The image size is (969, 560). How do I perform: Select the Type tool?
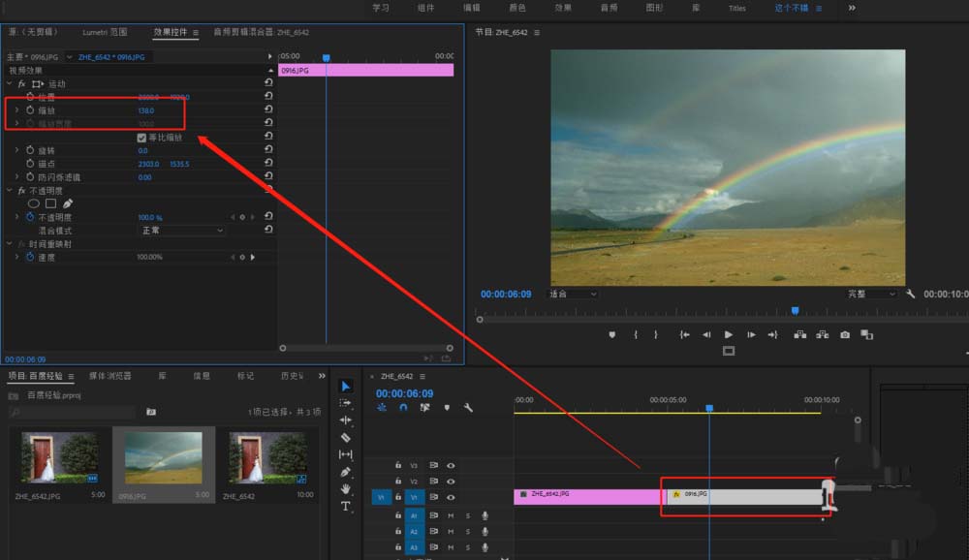coord(346,507)
